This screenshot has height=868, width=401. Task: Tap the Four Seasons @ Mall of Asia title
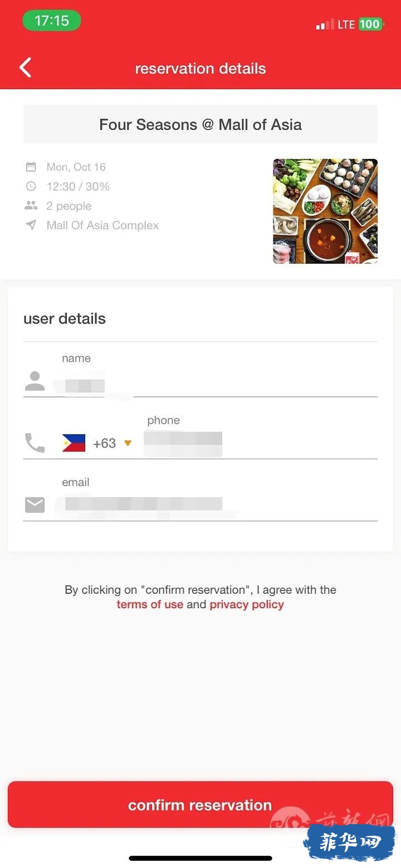[x=200, y=124]
